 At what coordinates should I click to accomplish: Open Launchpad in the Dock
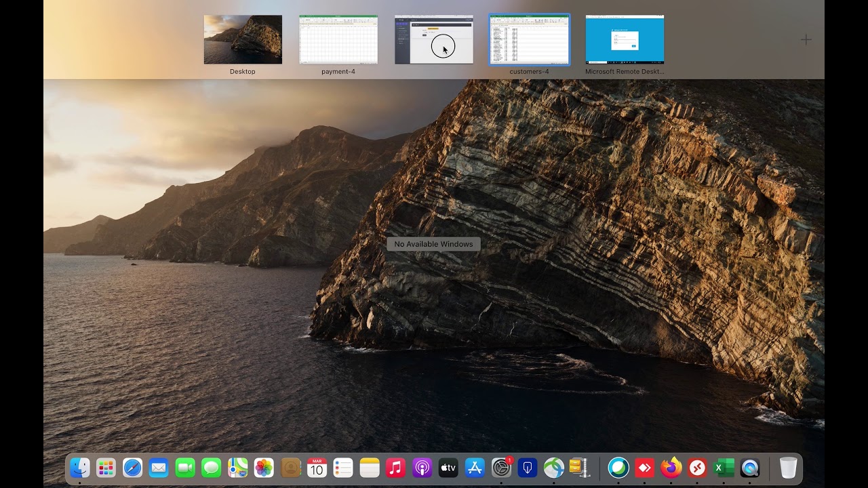106,468
